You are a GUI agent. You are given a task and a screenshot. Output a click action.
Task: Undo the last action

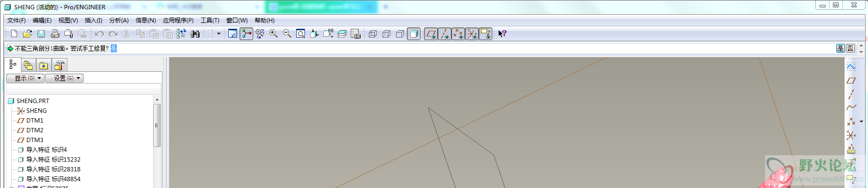pyautogui.click(x=100, y=34)
